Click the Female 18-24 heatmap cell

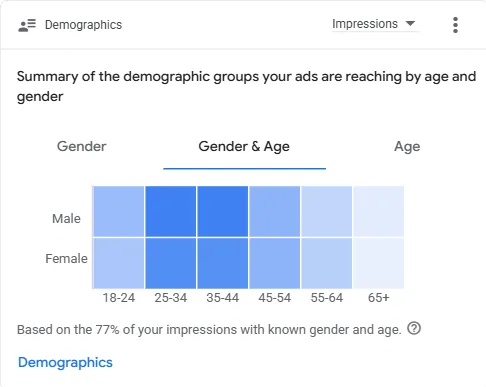click(x=119, y=263)
